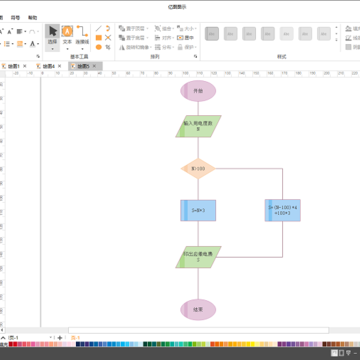Click the Center (居中) command
The image size is (360, 360).
[x=185, y=38]
